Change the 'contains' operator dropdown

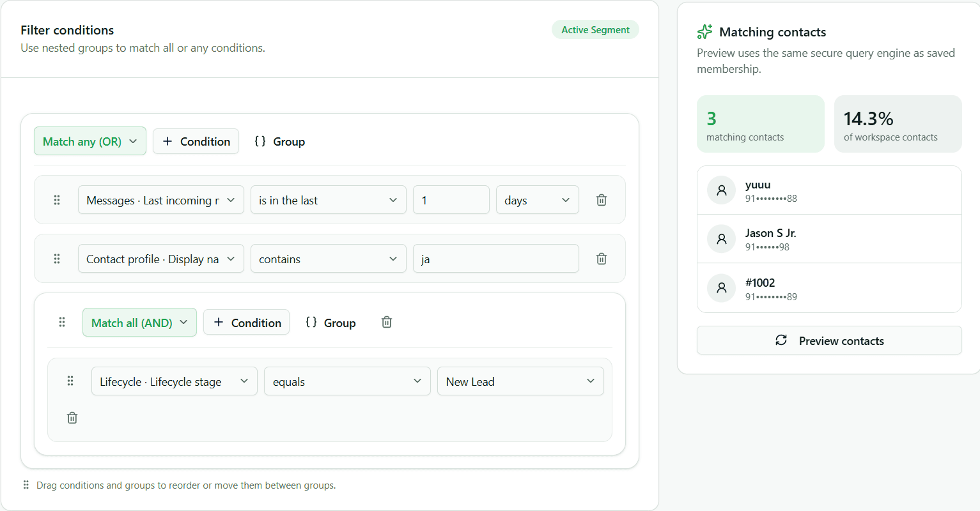coord(329,259)
